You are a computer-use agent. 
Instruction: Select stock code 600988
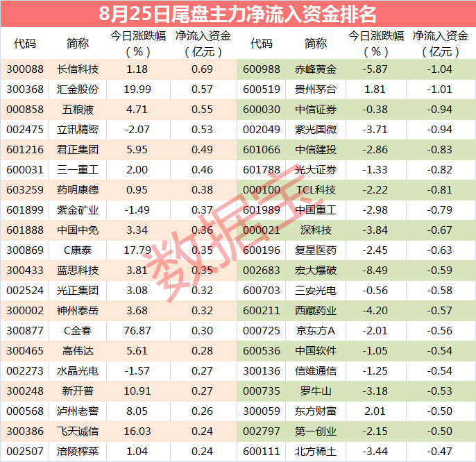click(262, 69)
